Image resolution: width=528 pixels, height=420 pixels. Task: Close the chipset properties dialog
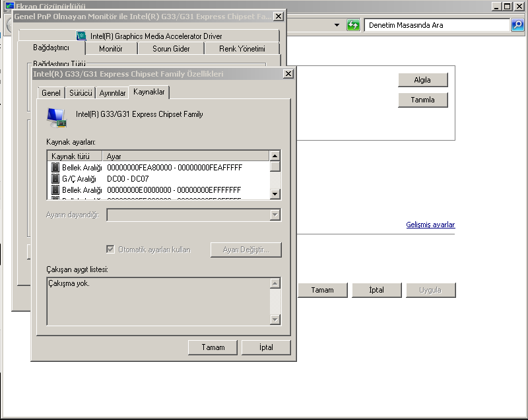click(x=288, y=74)
